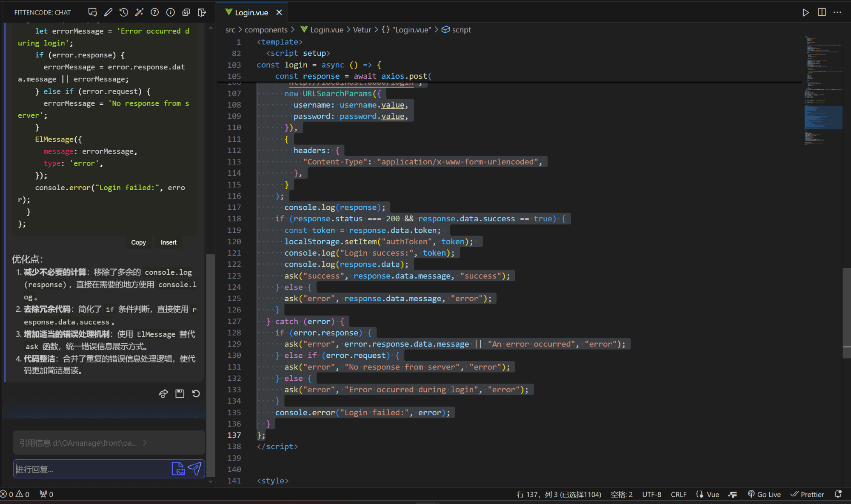Close the Login.vue tab

click(279, 12)
